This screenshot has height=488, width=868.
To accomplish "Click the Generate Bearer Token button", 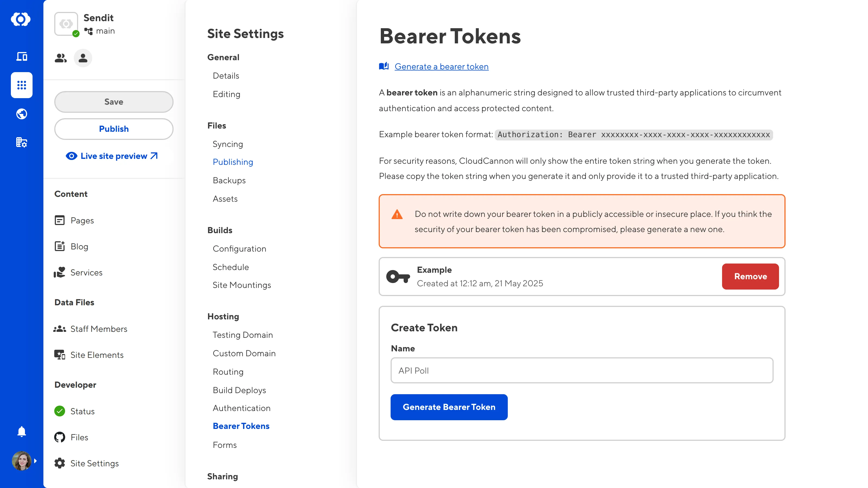I will [449, 407].
